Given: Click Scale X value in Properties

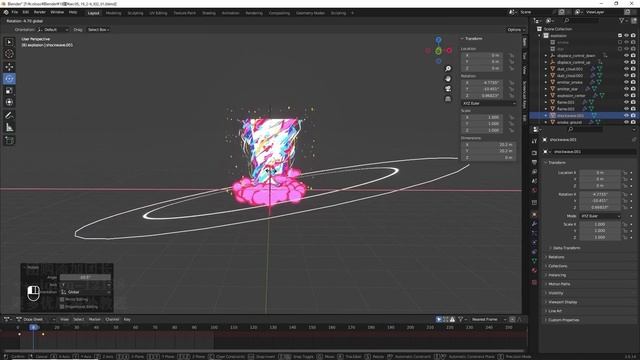Looking at the screenshot, I should pyautogui.click(x=600, y=224).
